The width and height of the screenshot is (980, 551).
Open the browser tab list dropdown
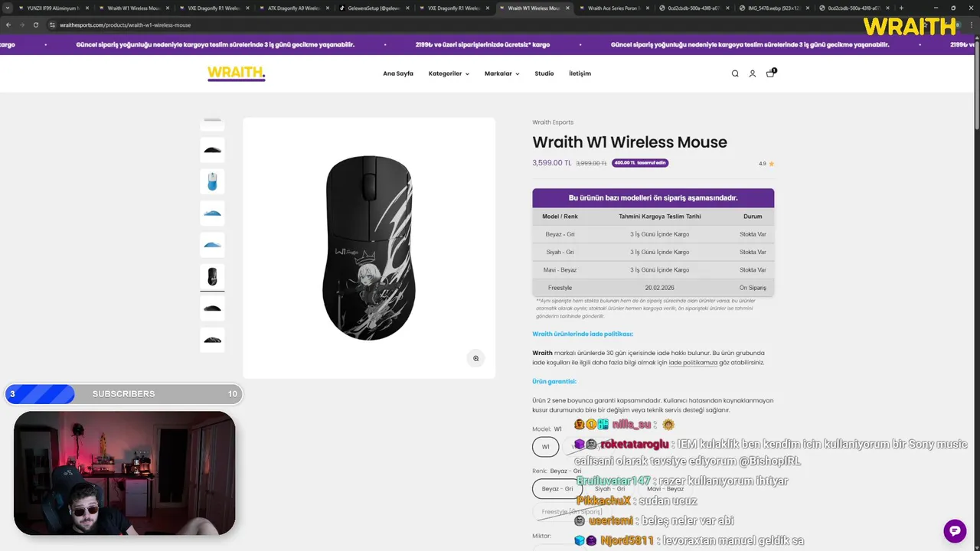coord(8,8)
